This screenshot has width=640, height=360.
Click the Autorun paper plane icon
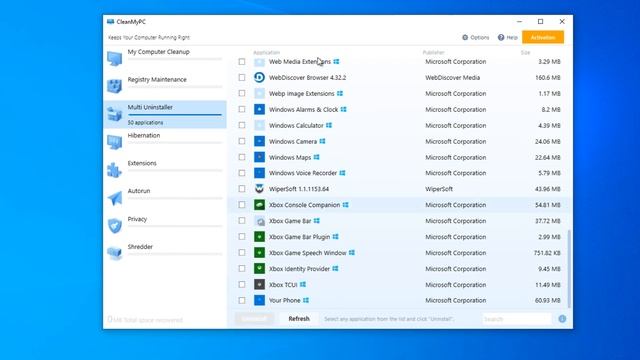pyautogui.click(x=115, y=198)
